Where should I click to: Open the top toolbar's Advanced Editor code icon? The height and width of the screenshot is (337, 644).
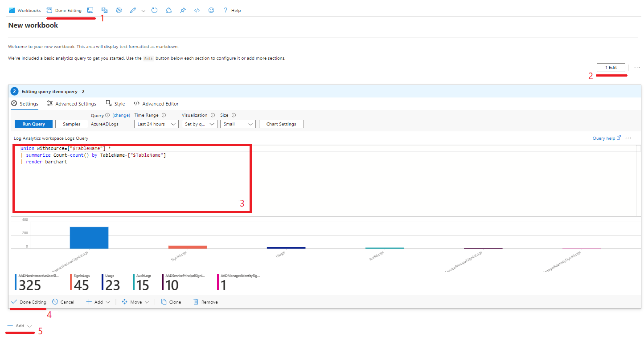click(x=197, y=10)
